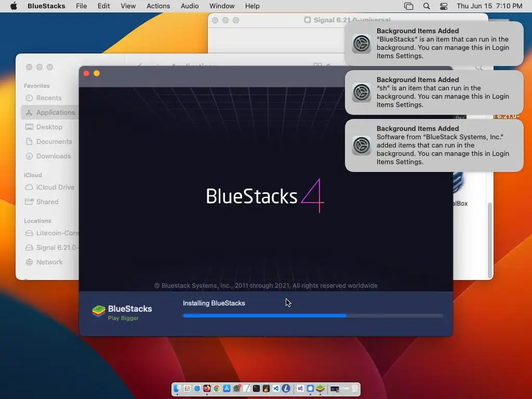
Task: Open Terminal from the Dock
Action: click(x=256, y=389)
